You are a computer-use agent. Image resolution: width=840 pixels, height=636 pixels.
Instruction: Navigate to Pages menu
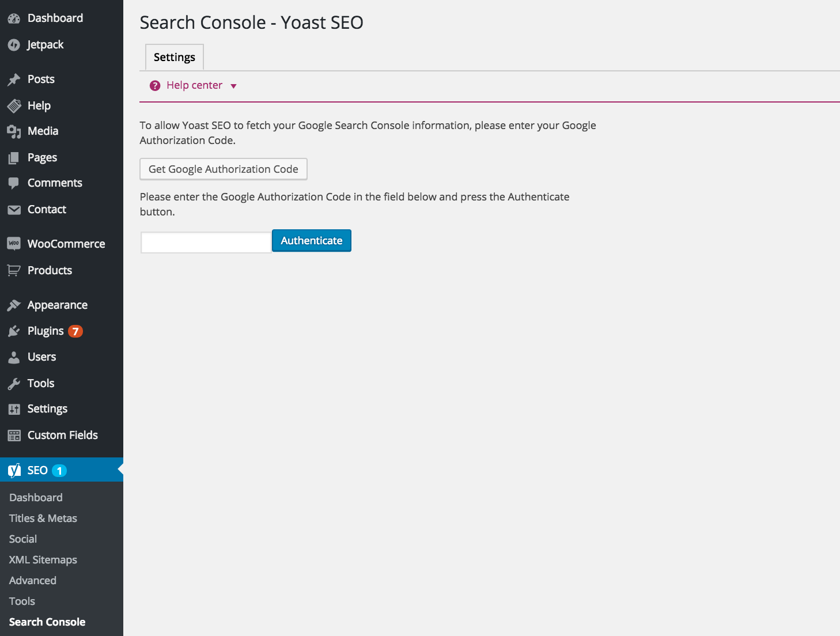(x=42, y=158)
